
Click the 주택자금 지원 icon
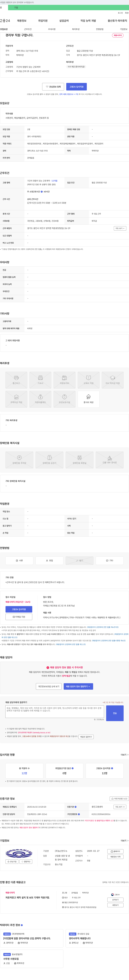16,399
